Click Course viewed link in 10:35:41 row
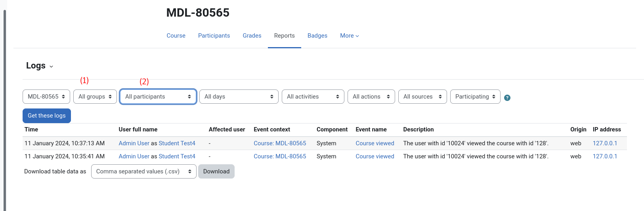Viewport: 644px width, 211px height. point(375,156)
